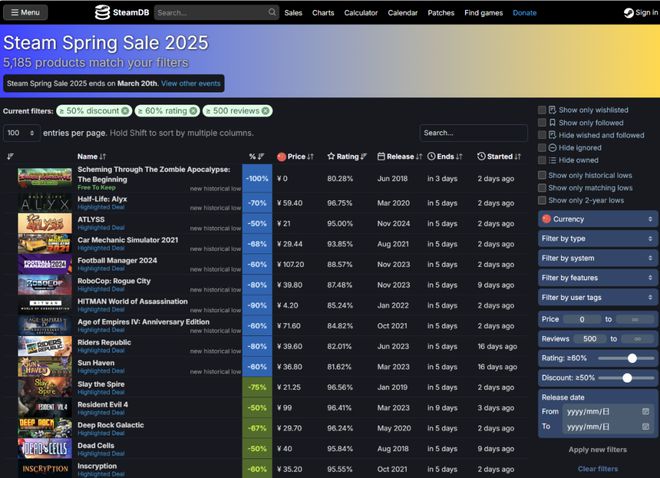This screenshot has width=660, height=478.
Task: Open Find games in the navigation
Action: click(x=484, y=13)
